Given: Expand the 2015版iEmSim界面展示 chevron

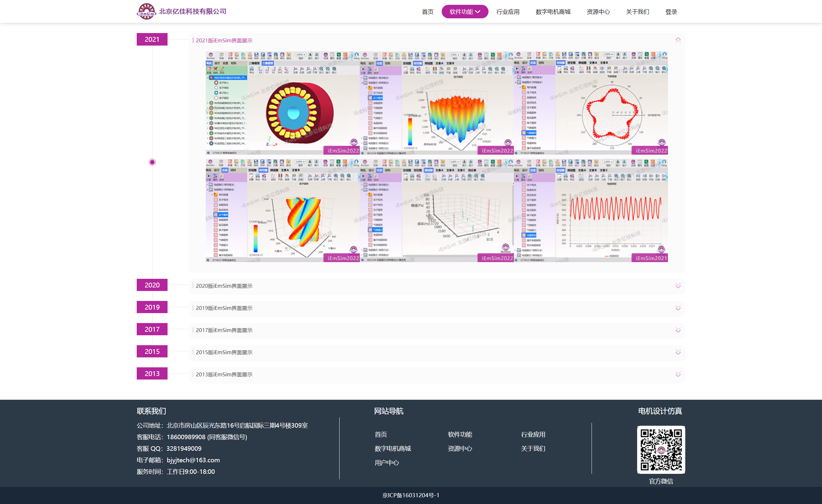Looking at the screenshot, I should (678, 352).
